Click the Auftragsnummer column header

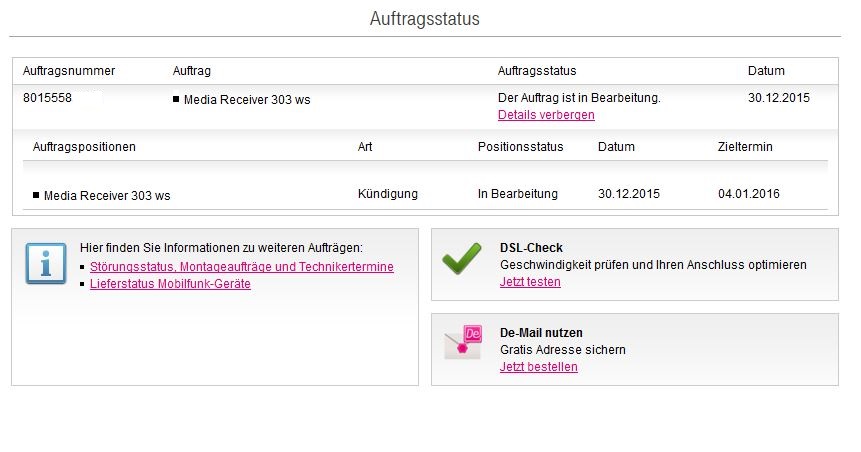69,71
